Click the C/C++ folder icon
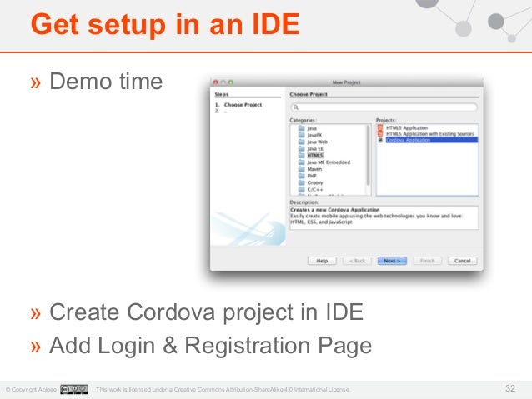The image size is (532, 399). click(x=301, y=189)
